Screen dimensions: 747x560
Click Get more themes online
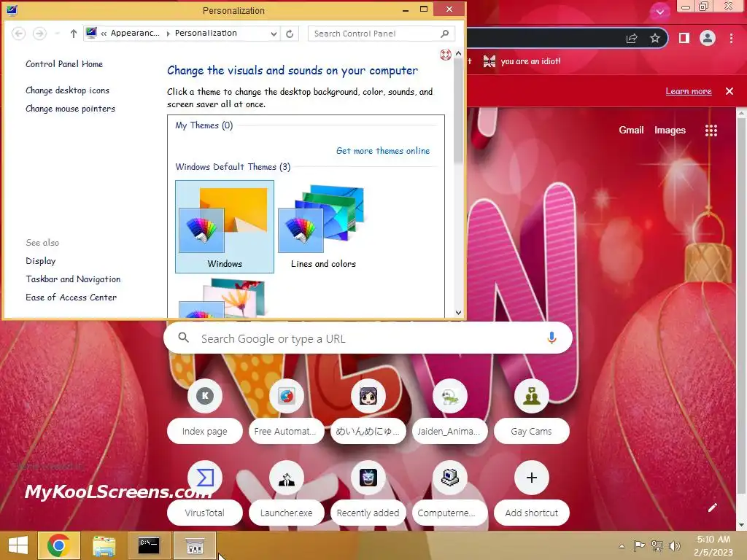click(383, 150)
